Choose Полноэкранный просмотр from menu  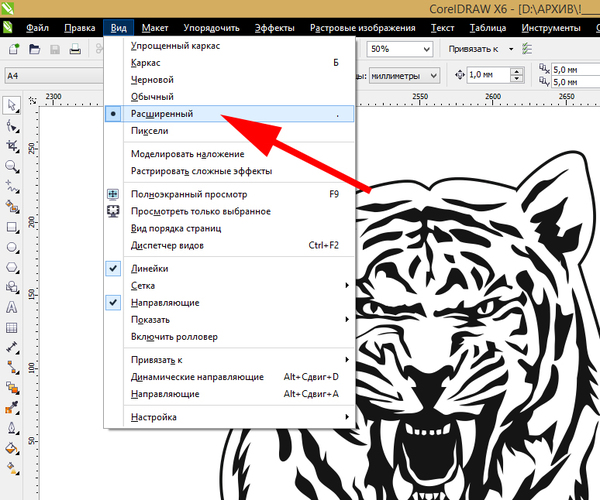tap(189, 194)
